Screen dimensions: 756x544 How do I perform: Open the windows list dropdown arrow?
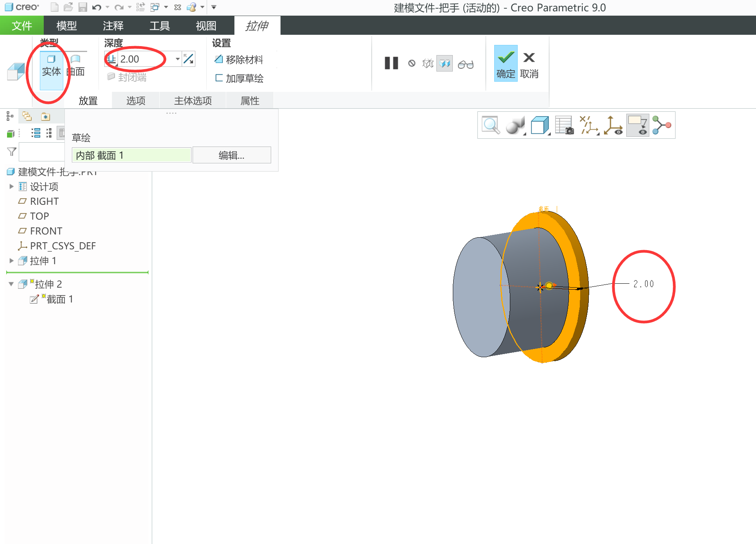[166, 7]
